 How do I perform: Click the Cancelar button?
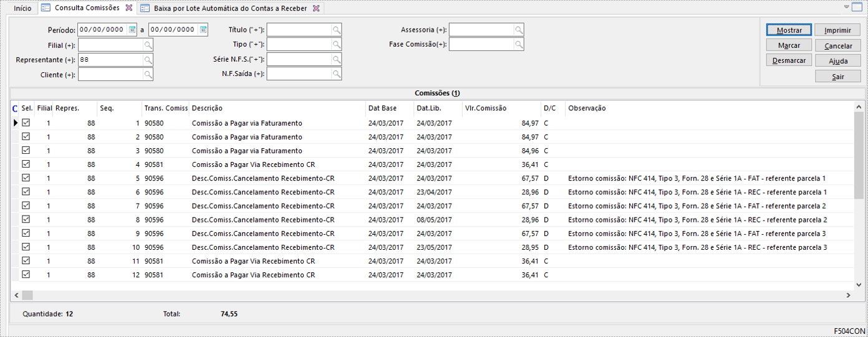837,45
